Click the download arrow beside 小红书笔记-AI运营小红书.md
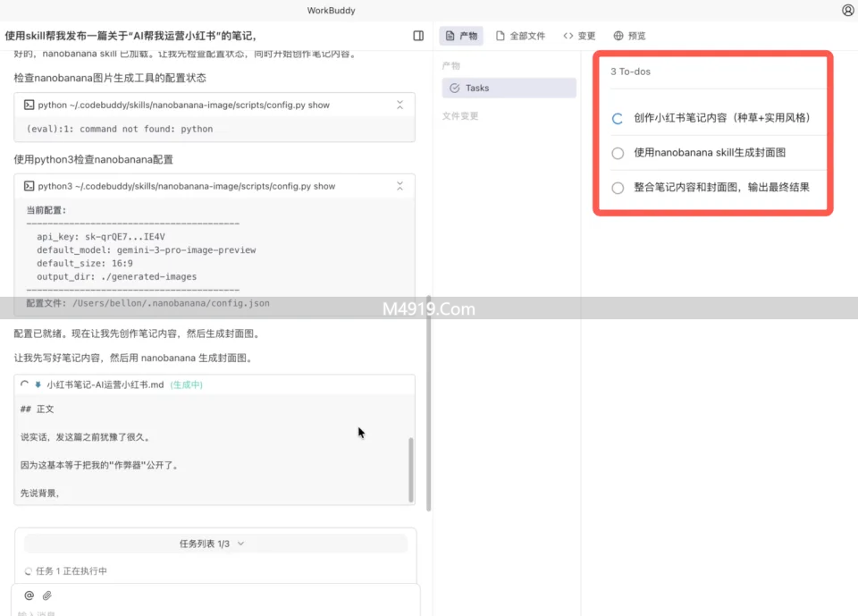This screenshot has width=858, height=616. pyautogui.click(x=39, y=383)
